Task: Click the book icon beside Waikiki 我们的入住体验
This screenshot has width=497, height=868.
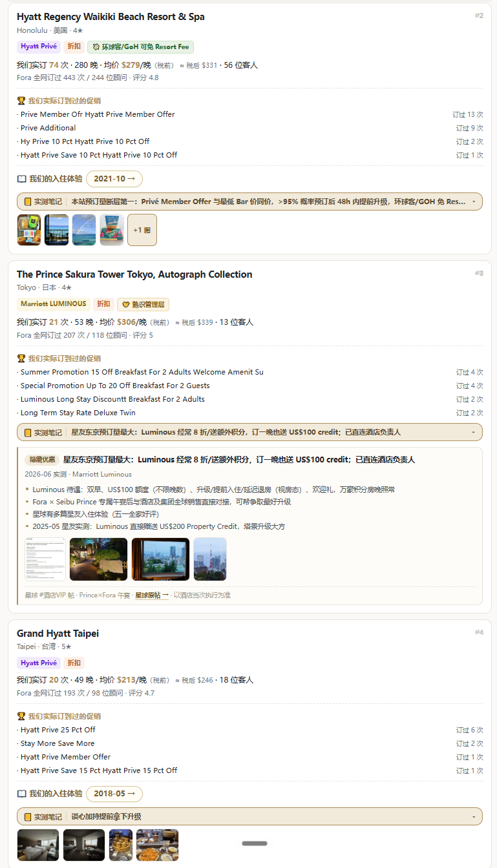Action: pyautogui.click(x=21, y=179)
